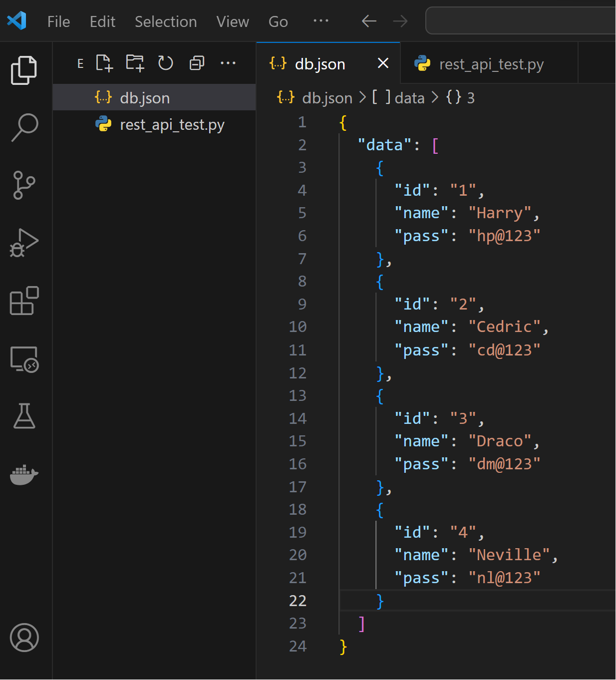The height and width of the screenshot is (680, 616).
Task: Open the Testing flask view
Action: click(24, 416)
